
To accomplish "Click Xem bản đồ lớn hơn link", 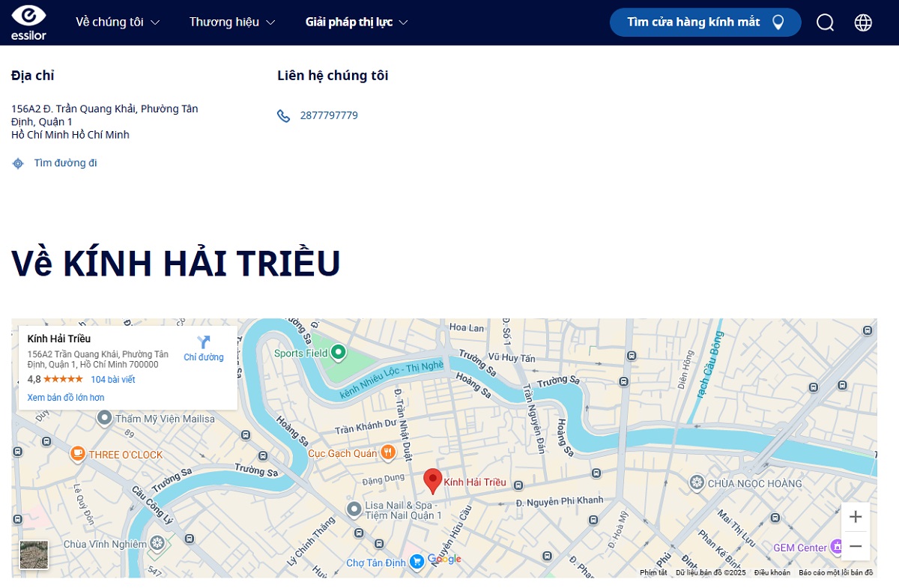I will tap(66, 398).
